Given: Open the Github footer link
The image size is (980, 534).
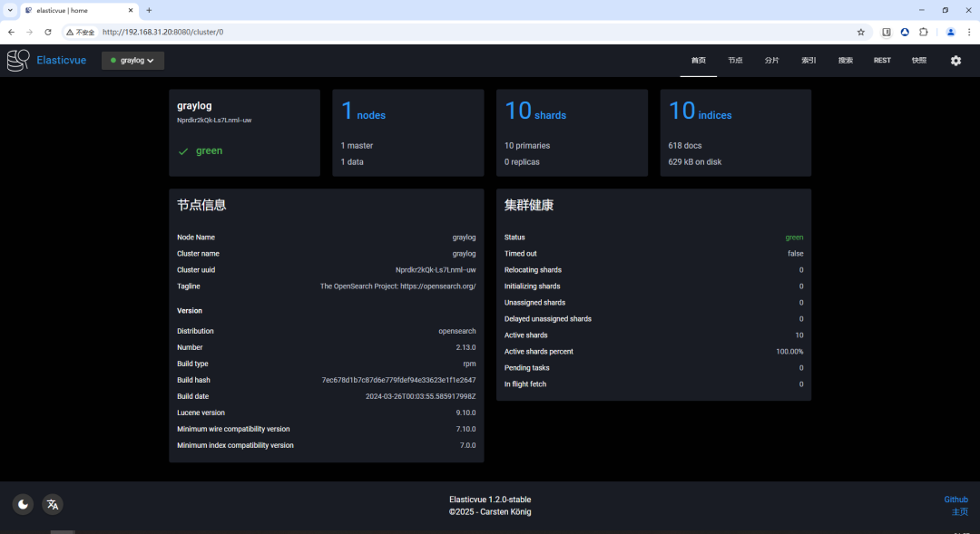Looking at the screenshot, I should pyautogui.click(x=955, y=499).
